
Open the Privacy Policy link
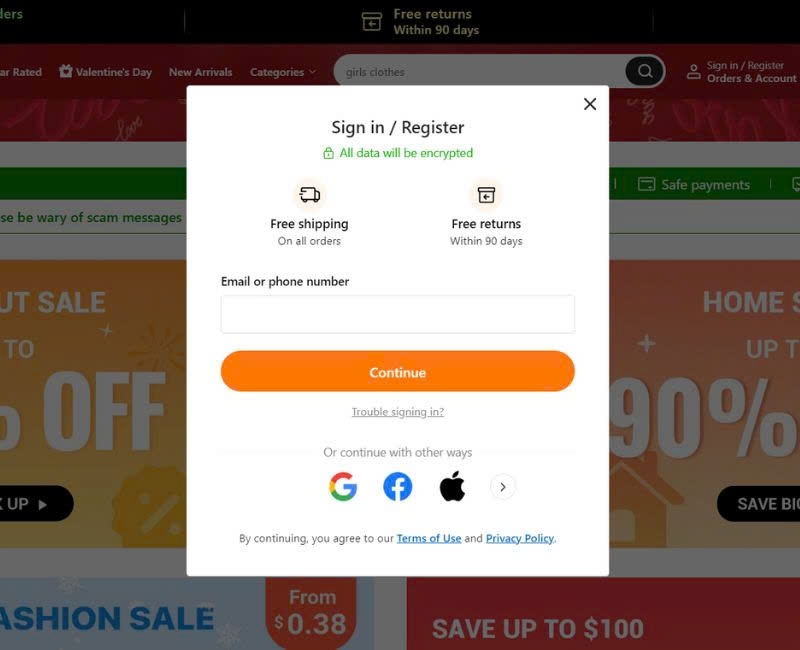pos(519,538)
